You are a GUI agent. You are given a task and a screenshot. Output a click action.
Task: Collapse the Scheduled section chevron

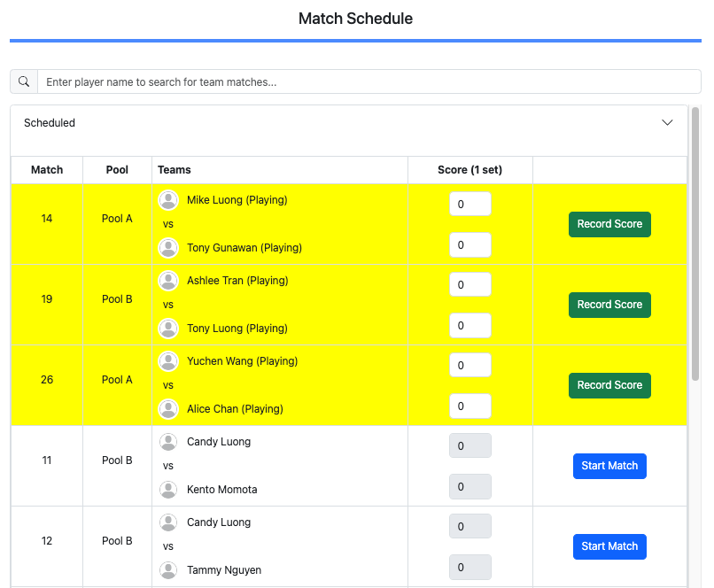click(668, 123)
